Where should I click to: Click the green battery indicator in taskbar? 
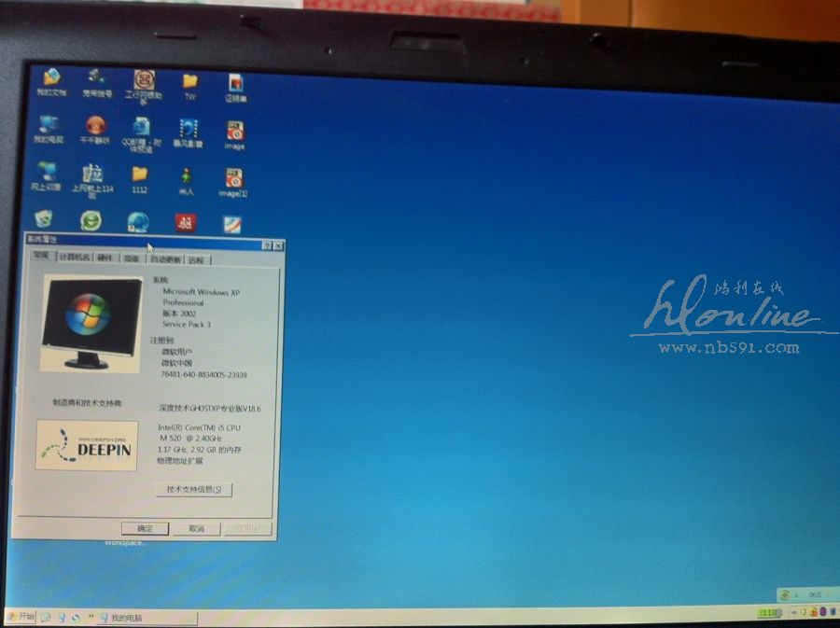coord(769,612)
